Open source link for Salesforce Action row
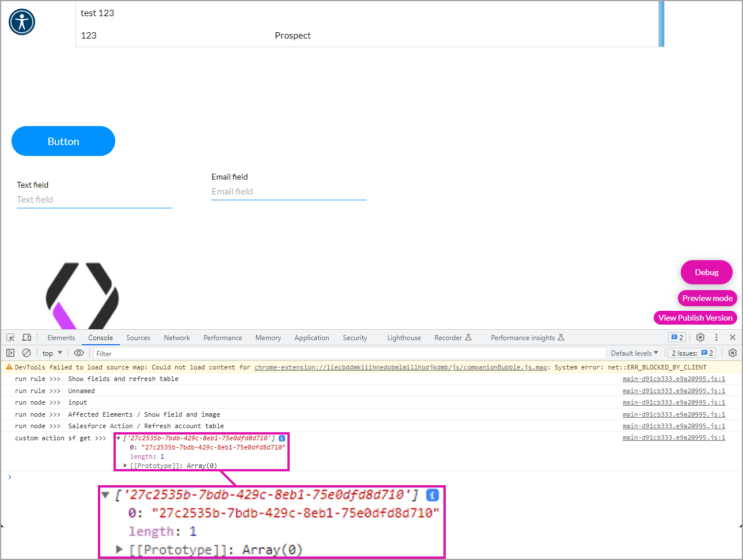This screenshot has height=560, width=743. point(674,426)
